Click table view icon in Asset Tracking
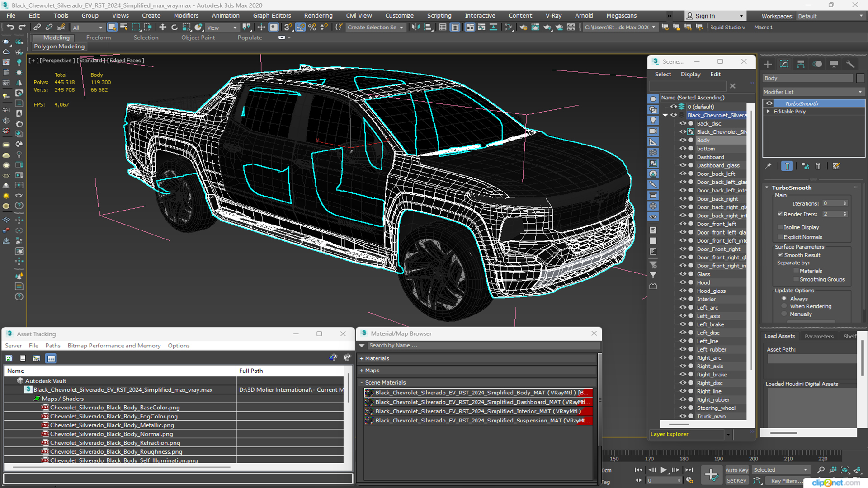 51,358
